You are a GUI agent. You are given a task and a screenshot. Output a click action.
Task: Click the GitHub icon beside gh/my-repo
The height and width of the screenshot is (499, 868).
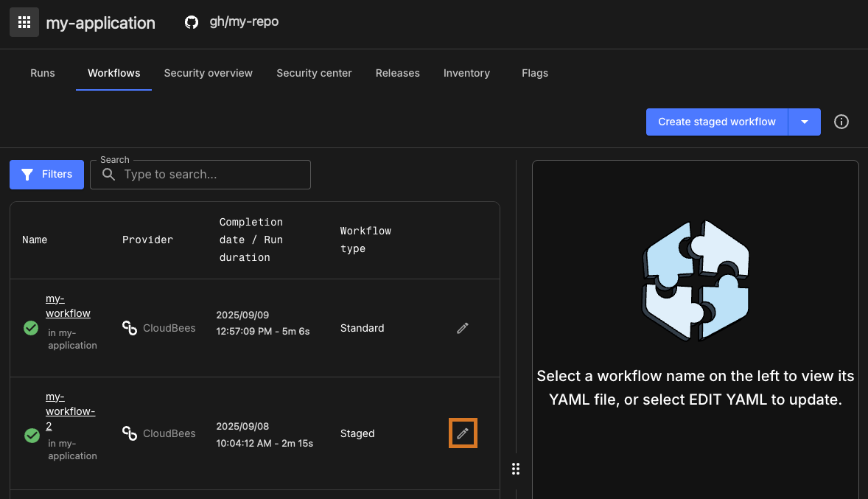click(191, 22)
